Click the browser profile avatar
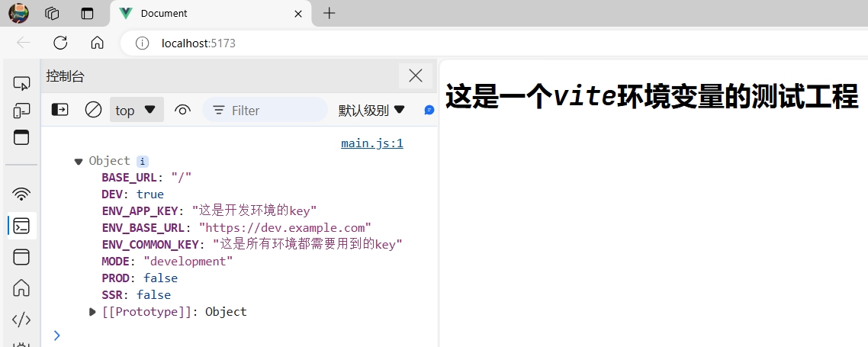 (18, 13)
